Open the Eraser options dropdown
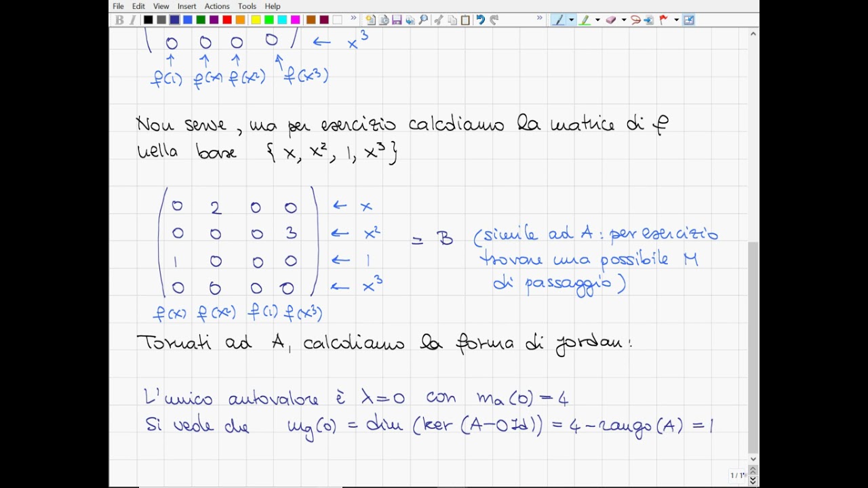 [x=624, y=20]
